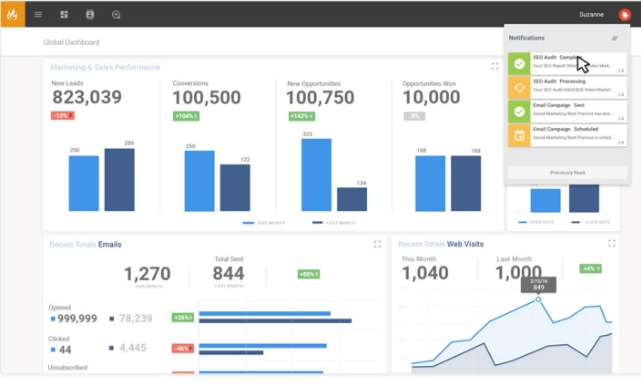Open the Email Campaign Sent notification
The height and width of the screenshot is (387, 641).
(567, 111)
